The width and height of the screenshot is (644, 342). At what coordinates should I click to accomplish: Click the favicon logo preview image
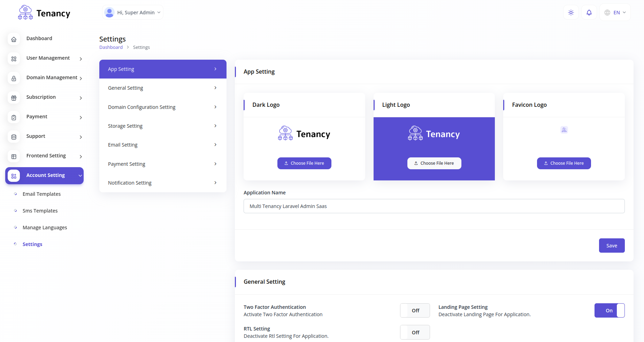pyautogui.click(x=564, y=130)
